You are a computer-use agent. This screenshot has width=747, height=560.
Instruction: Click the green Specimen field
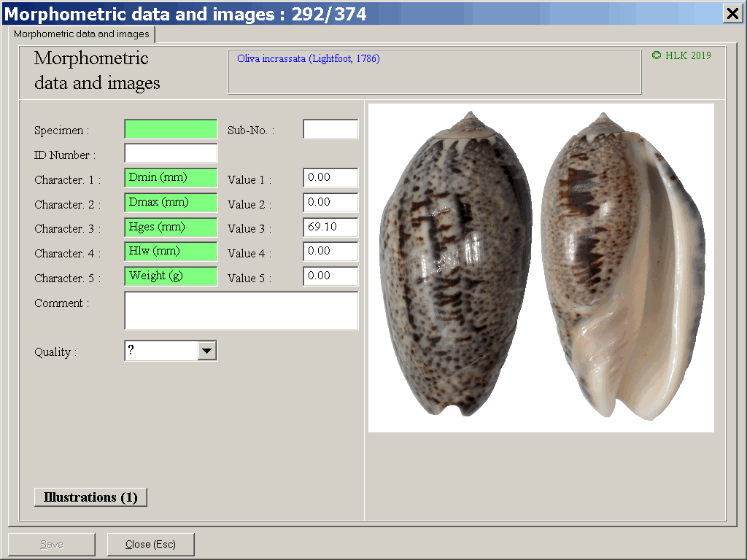point(171,130)
